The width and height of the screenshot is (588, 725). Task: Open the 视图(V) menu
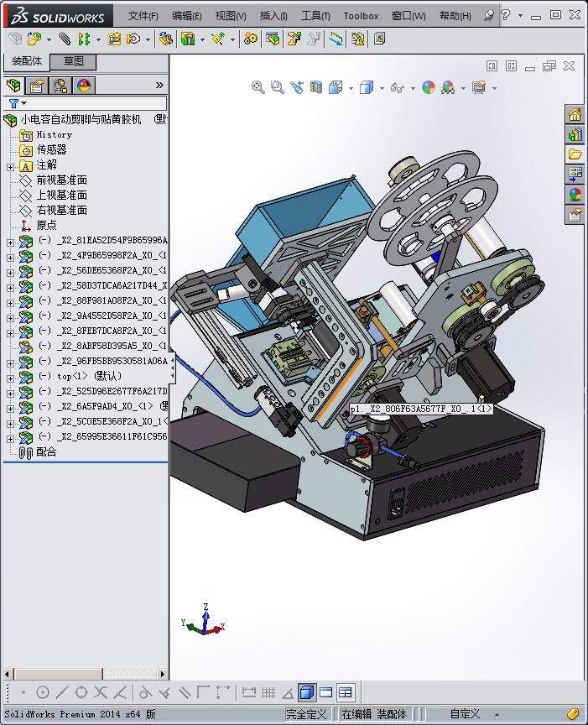pyautogui.click(x=231, y=16)
